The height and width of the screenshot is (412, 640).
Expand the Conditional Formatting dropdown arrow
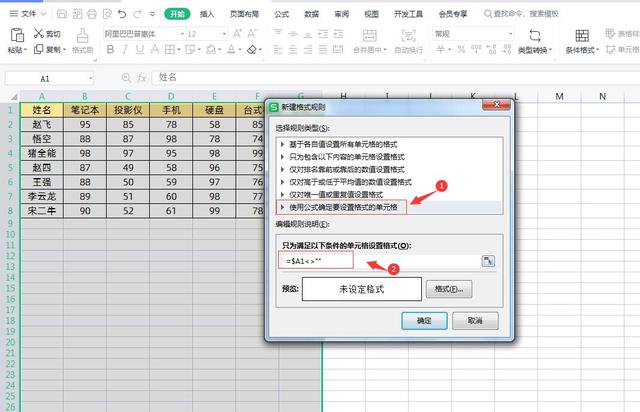(x=598, y=50)
